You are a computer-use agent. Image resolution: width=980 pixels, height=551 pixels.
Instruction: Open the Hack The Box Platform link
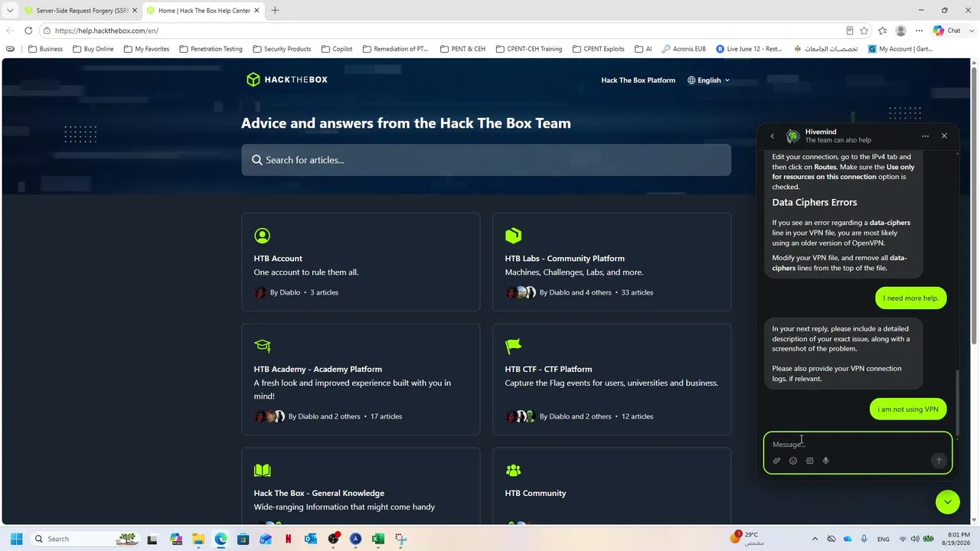(639, 80)
